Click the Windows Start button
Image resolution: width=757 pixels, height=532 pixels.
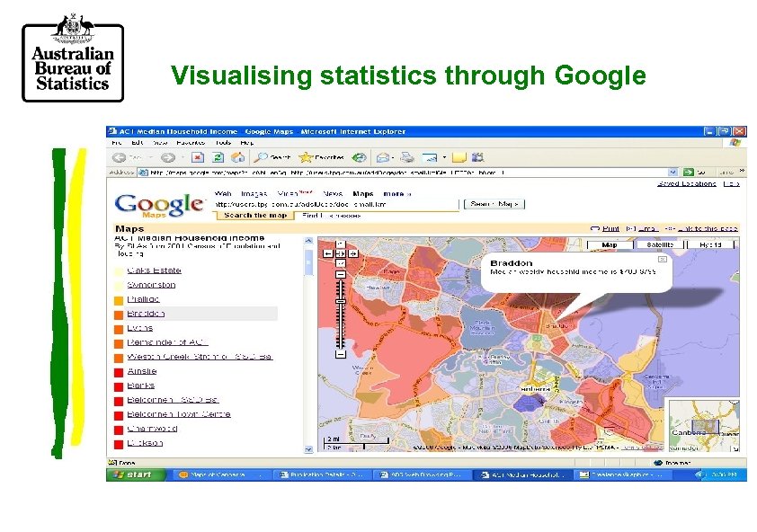pos(134,475)
